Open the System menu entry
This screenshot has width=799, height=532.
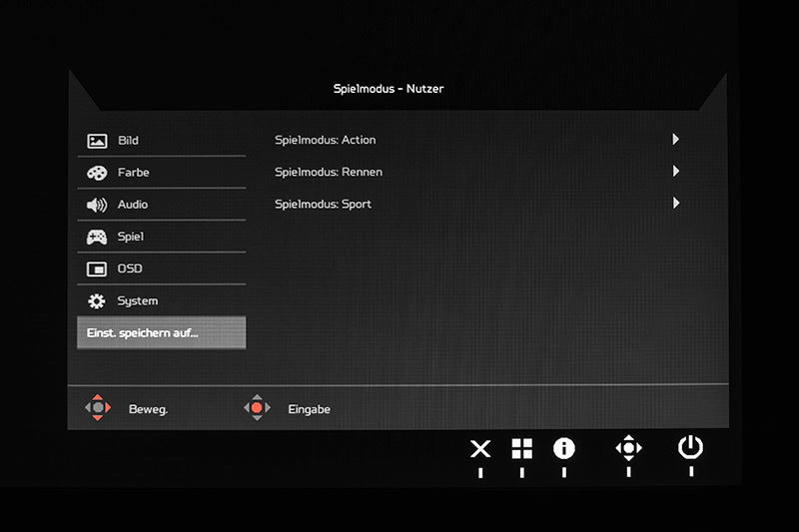(162, 300)
